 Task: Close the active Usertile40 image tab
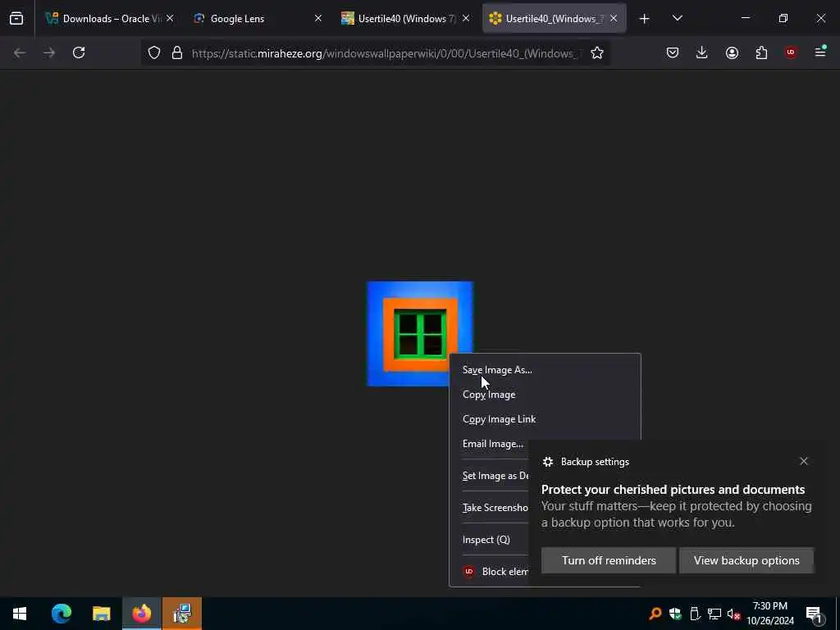(x=614, y=18)
